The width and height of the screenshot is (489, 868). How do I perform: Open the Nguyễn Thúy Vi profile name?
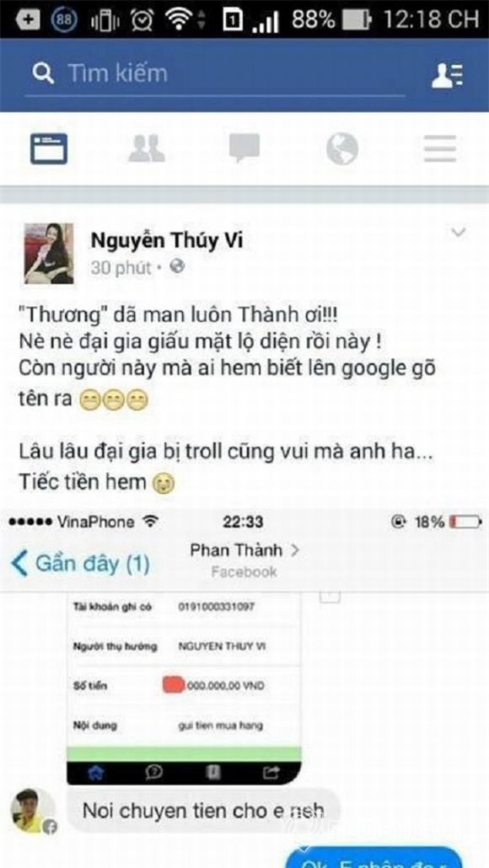coord(167,241)
